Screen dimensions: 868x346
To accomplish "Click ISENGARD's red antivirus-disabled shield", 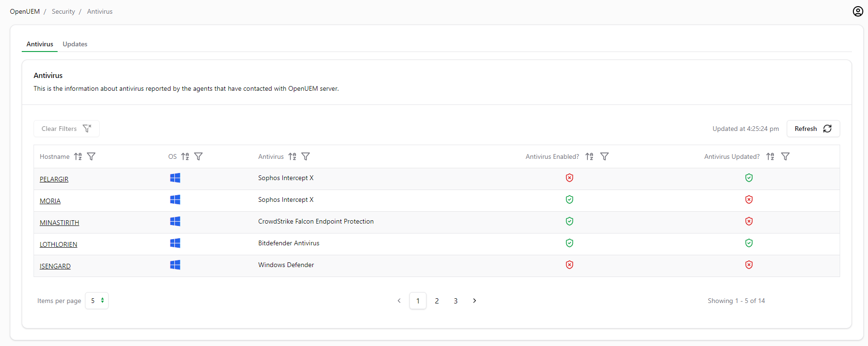I will [x=570, y=265].
